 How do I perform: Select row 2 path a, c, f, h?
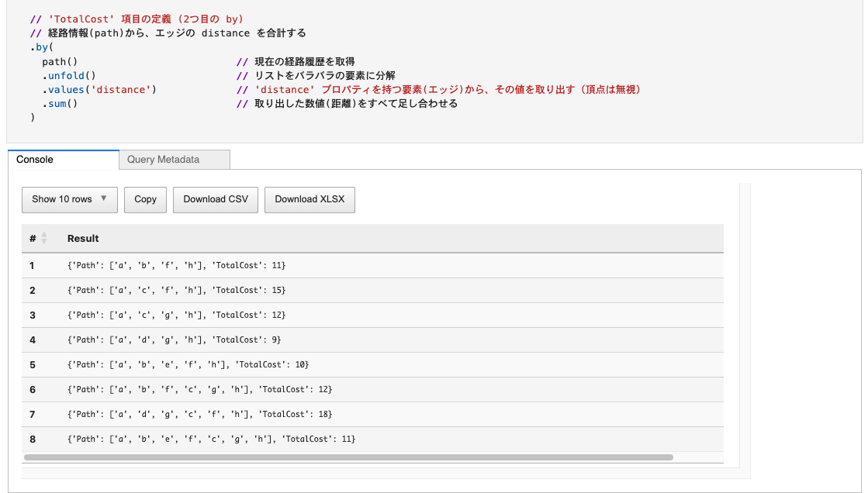(x=372, y=290)
